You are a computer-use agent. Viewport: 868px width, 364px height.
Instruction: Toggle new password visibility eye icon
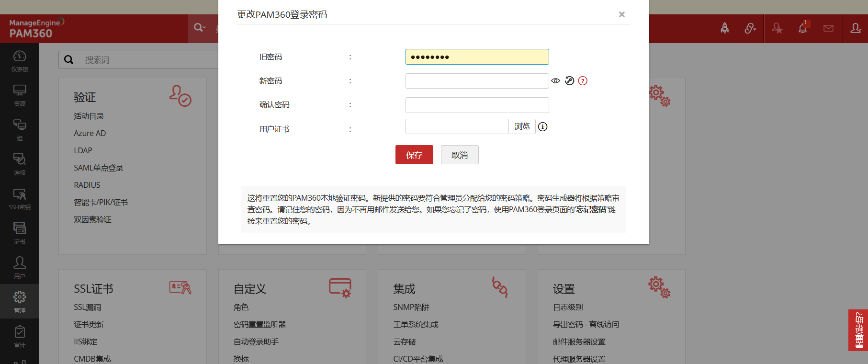pyautogui.click(x=555, y=80)
